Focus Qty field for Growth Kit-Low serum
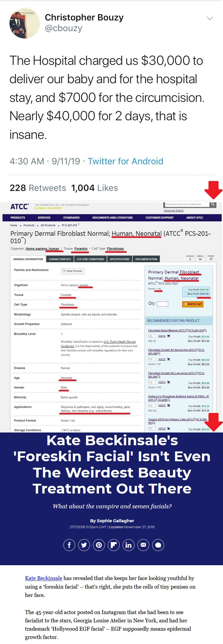Image resolution: width=223 pixels, height=644 pixels. tap(152, 382)
